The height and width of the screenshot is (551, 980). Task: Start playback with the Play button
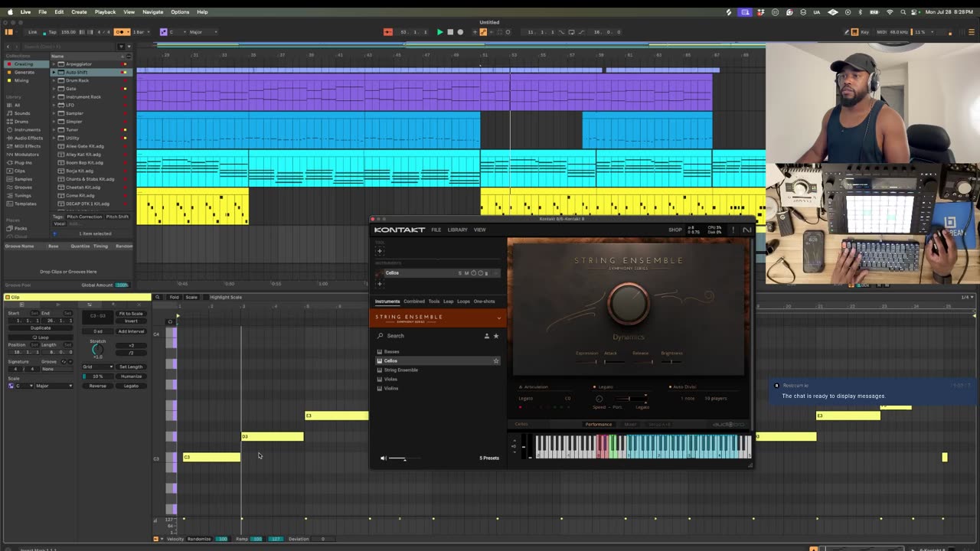[439, 32]
